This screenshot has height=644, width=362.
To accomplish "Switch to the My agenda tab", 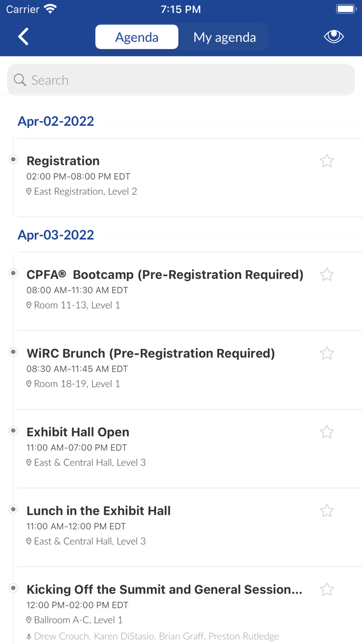I will pyautogui.click(x=224, y=37).
